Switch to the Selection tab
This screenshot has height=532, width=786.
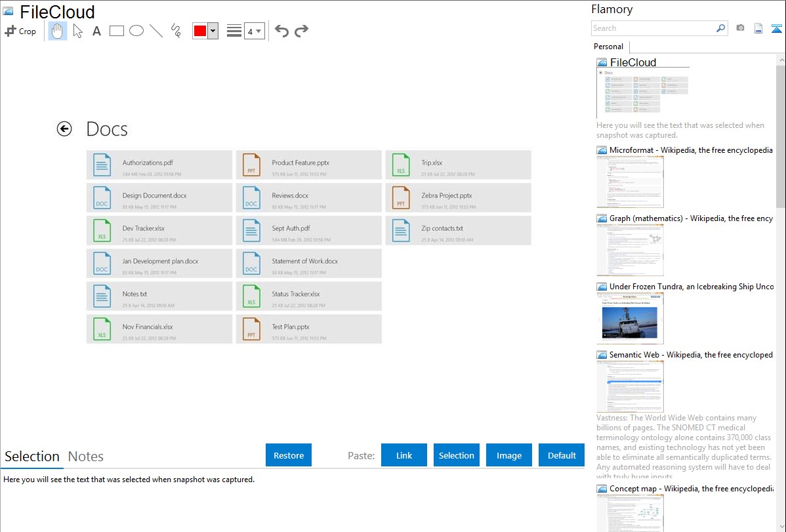(x=32, y=457)
